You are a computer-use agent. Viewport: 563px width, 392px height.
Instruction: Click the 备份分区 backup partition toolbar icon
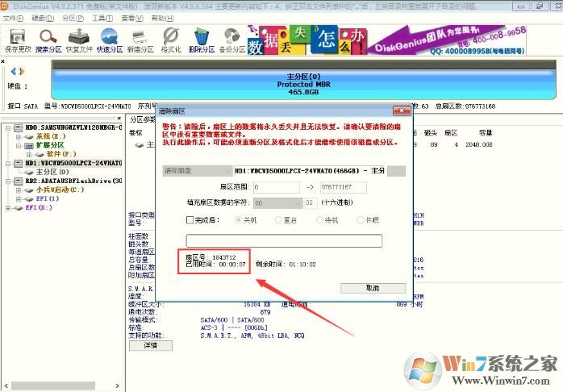(x=232, y=40)
